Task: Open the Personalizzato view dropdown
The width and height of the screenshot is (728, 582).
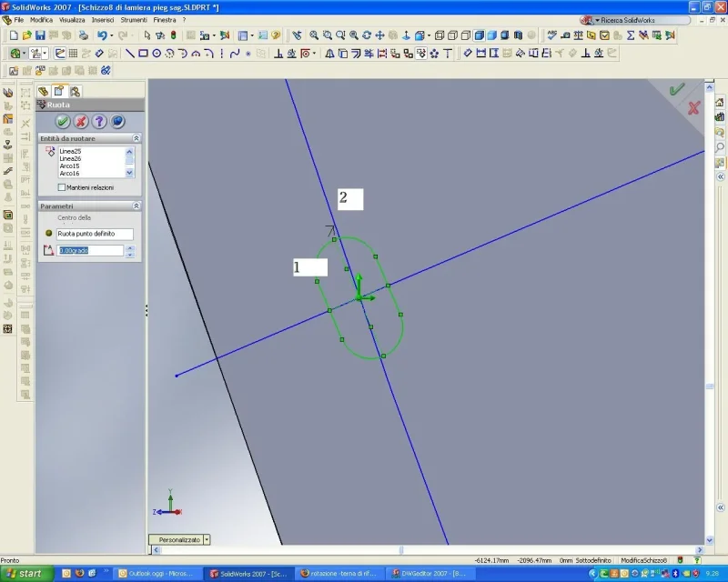Action: 207,540
